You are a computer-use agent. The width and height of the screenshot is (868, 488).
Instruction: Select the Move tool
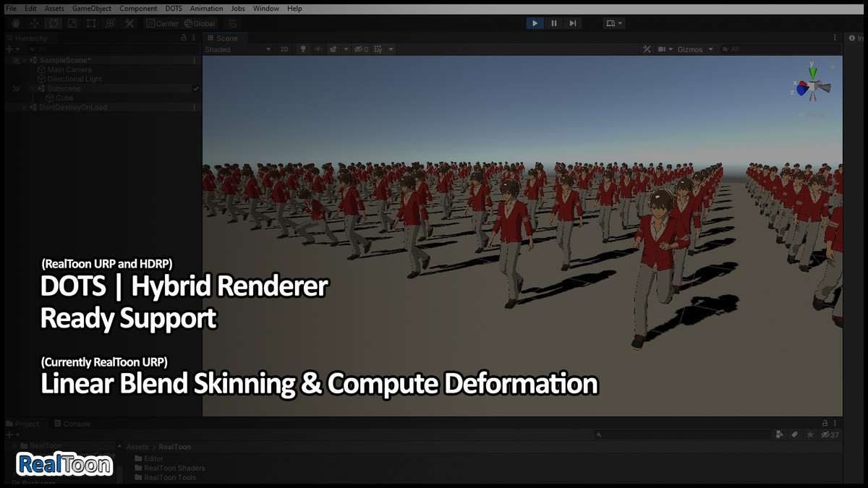click(34, 23)
